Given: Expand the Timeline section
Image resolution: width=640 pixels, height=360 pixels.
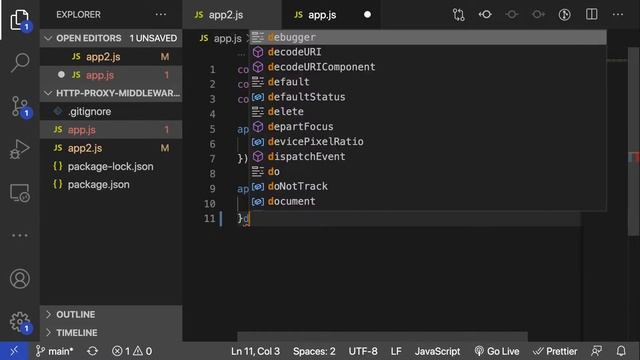Looking at the screenshot, I should click(x=111, y=333).
